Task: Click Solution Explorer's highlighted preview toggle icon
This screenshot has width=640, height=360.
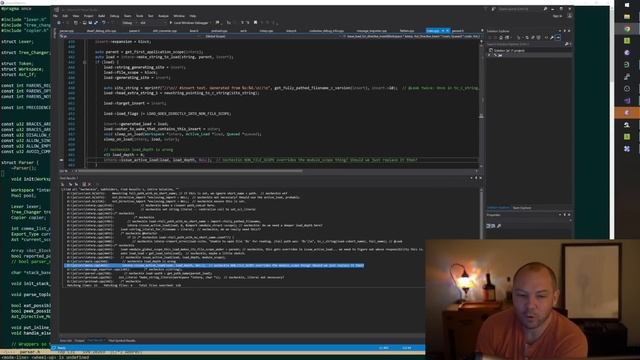Action: click(x=558, y=38)
